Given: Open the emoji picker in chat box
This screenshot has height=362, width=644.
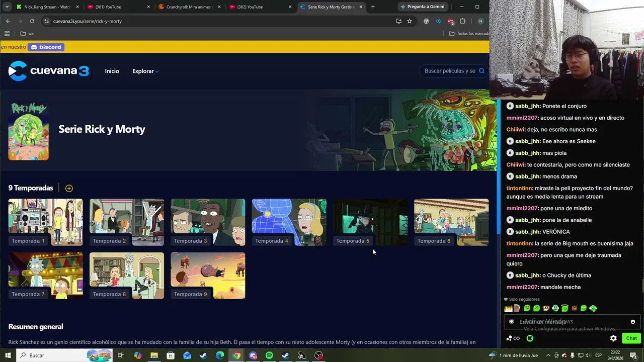Looking at the screenshot, I should 633,322.
